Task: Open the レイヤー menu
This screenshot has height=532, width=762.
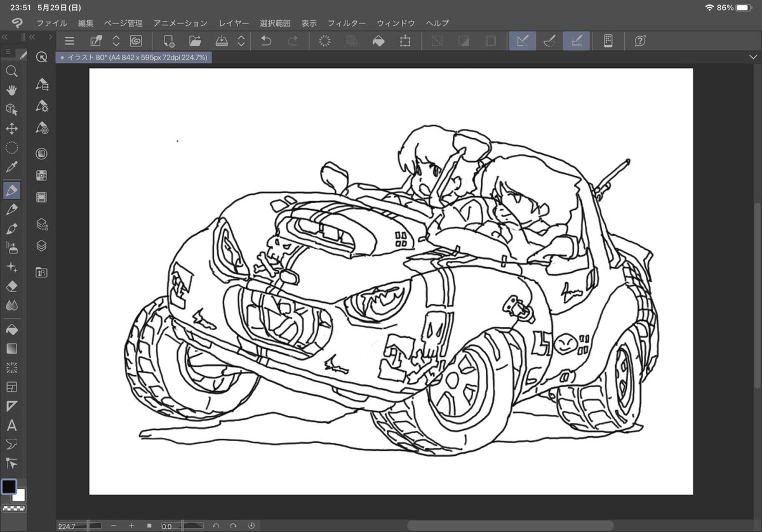Action: tap(234, 23)
